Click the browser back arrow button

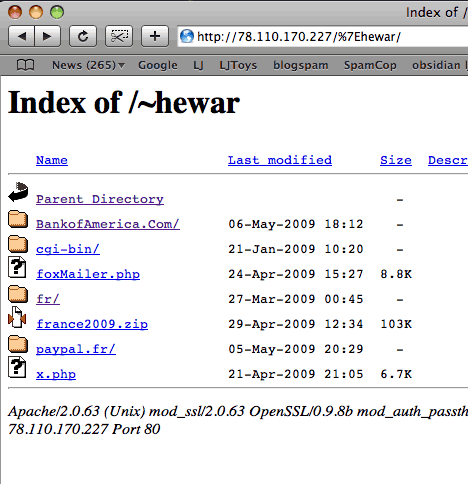click(x=21, y=36)
